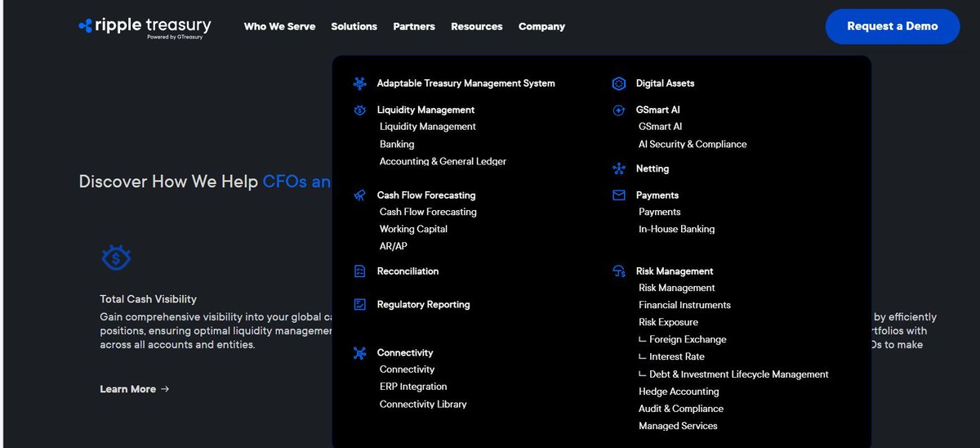Select the Risk Management section heading

675,271
